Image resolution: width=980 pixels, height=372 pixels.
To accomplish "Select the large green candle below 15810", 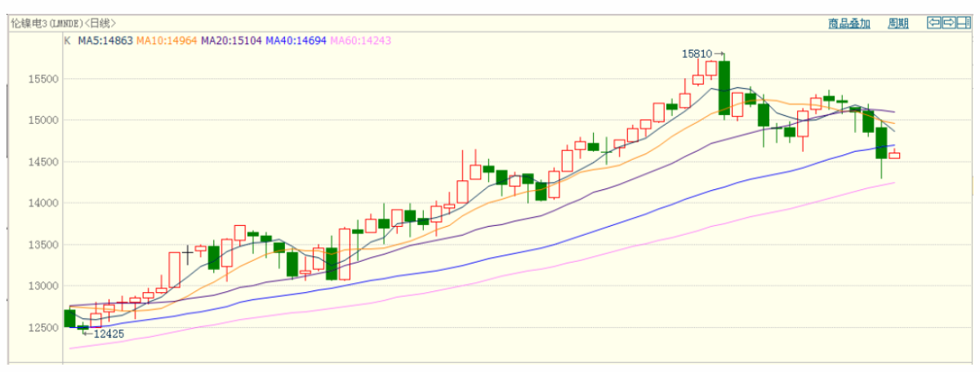I will pos(724,87).
